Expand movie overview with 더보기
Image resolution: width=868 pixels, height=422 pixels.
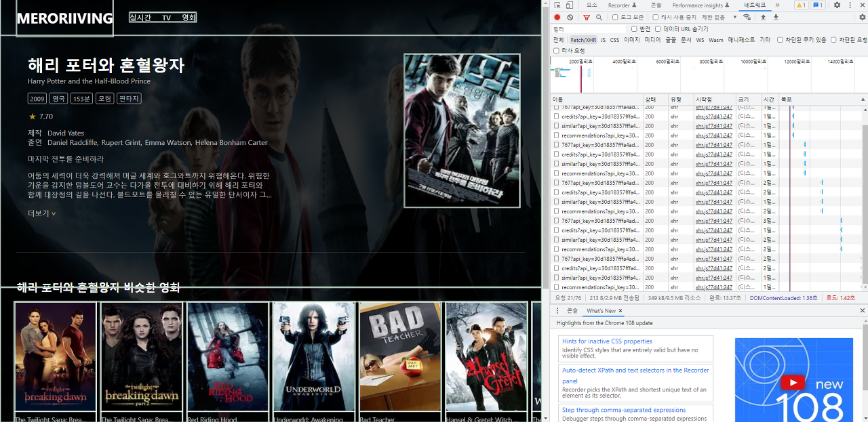[x=42, y=213]
